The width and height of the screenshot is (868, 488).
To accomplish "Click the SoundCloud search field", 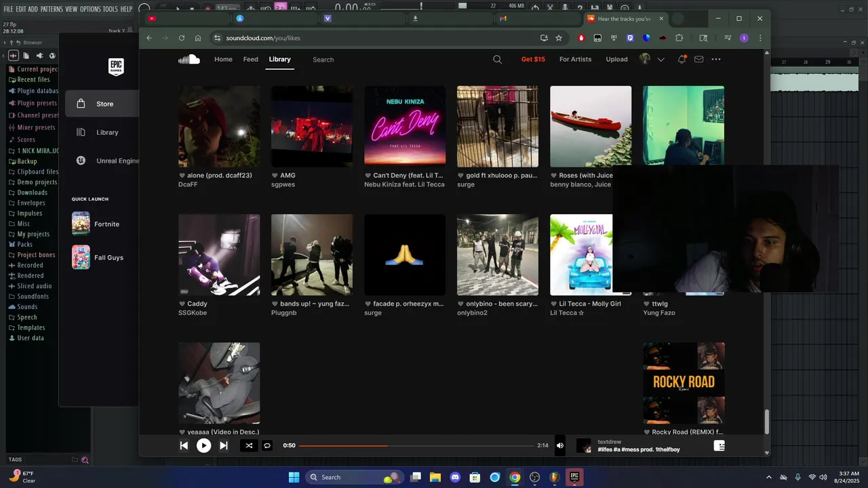I will (x=400, y=60).
